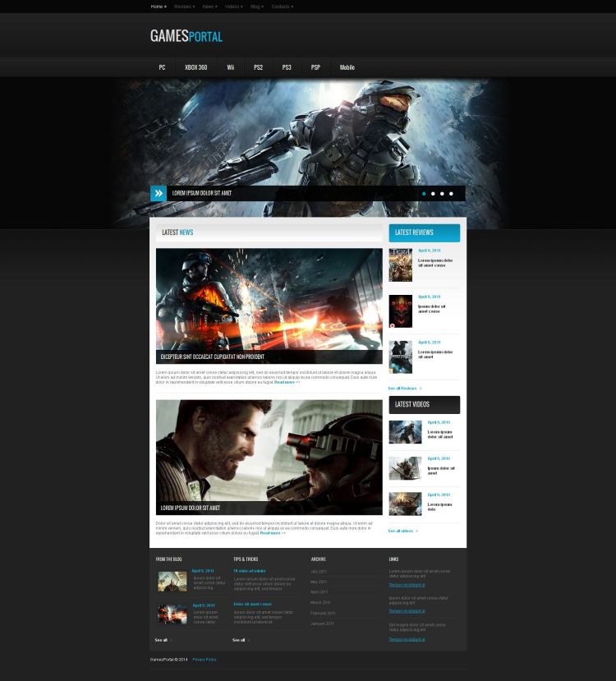Expand the Videos top menu
This screenshot has width=616, height=681.
234,7
